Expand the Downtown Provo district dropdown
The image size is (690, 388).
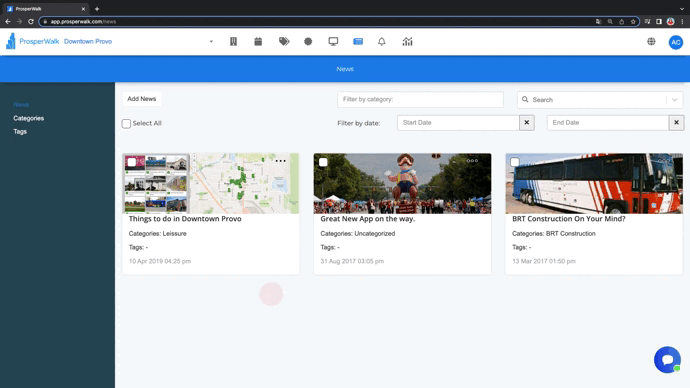211,41
